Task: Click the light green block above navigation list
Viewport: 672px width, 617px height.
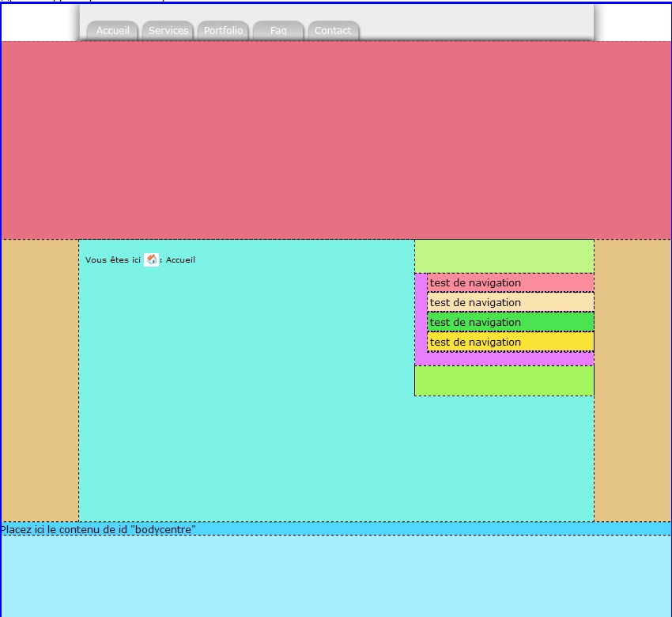Action: point(504,256)
